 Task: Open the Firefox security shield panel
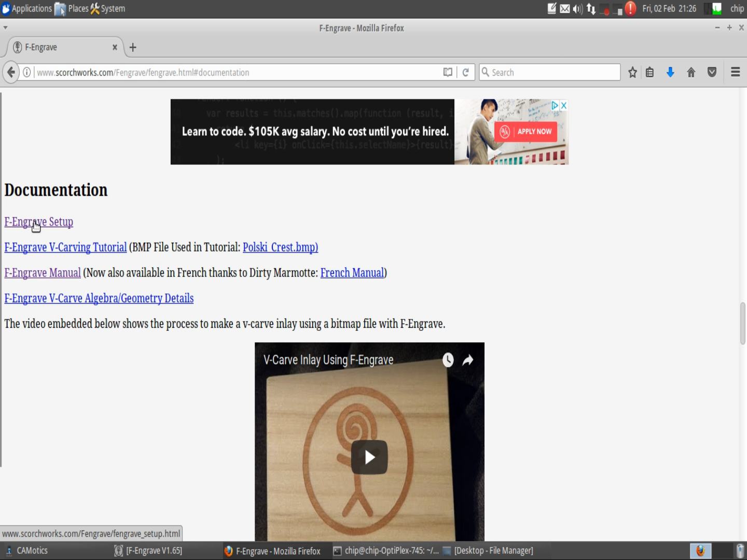(x=712, y=72)
